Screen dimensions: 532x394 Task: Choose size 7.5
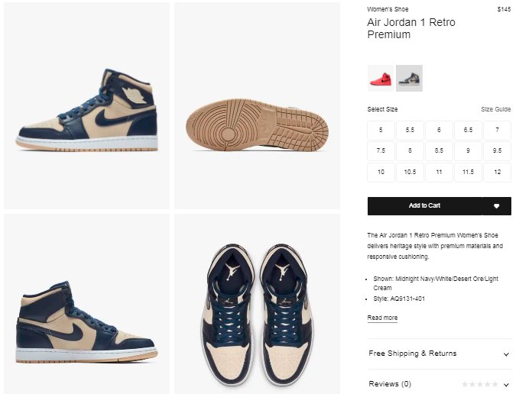(381, 151)
